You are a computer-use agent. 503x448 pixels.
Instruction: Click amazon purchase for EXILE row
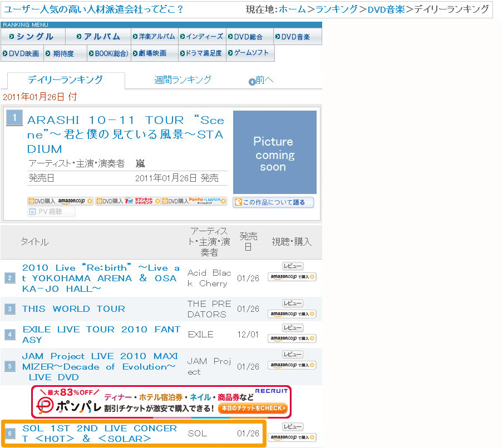point(292,338)
